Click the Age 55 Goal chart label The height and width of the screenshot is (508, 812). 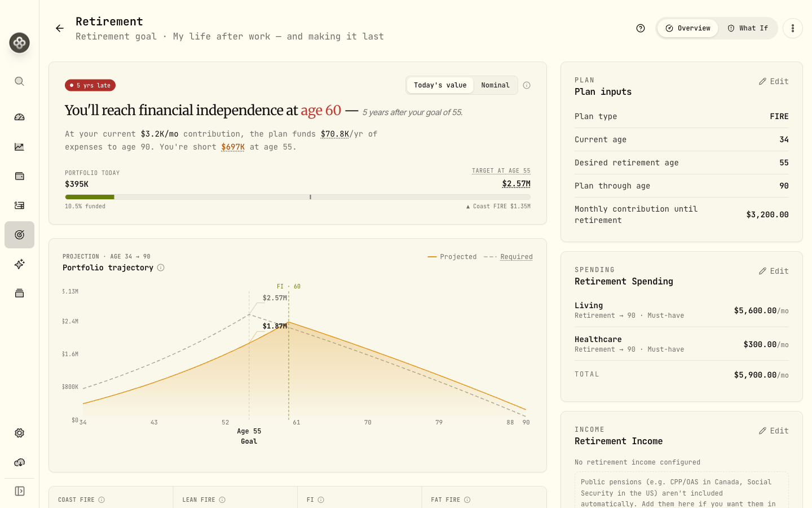249,436
